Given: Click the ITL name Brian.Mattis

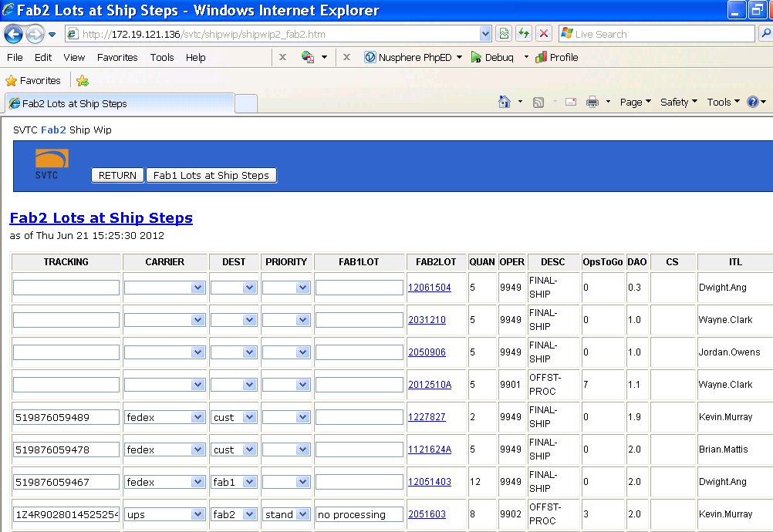Looking at the screenshot, I should [x=723, y=450].
